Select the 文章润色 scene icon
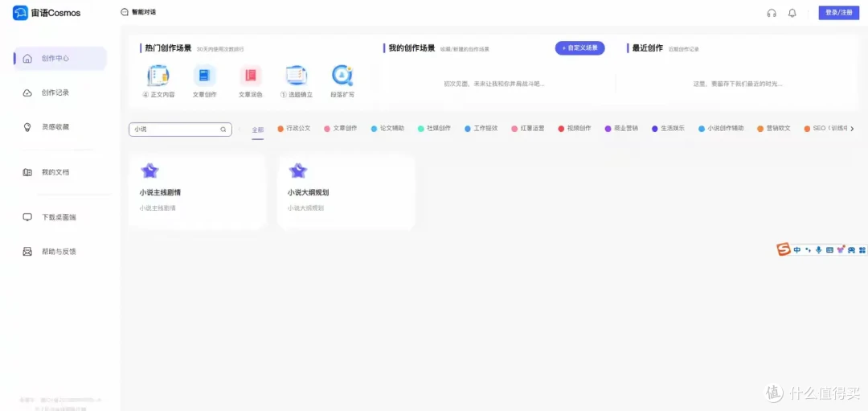Viewport: 868px width, 411px height. coord(251,76)
